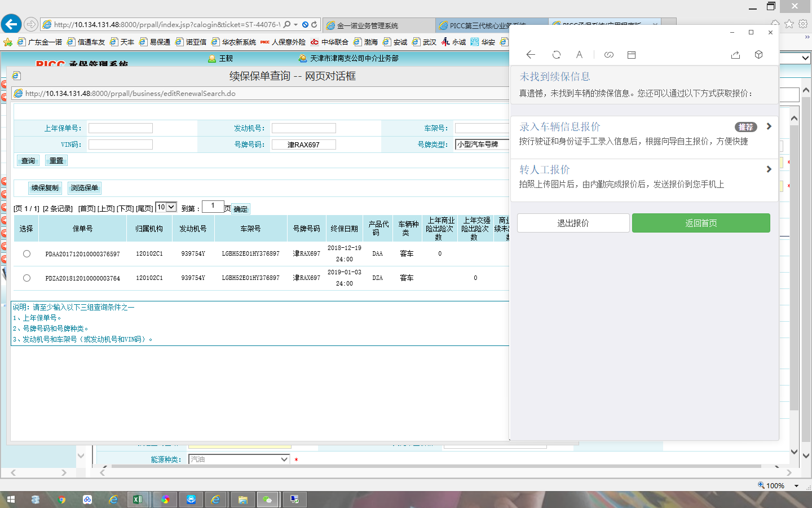Click the back arrow in the quote panel

(x=531, y=55)
